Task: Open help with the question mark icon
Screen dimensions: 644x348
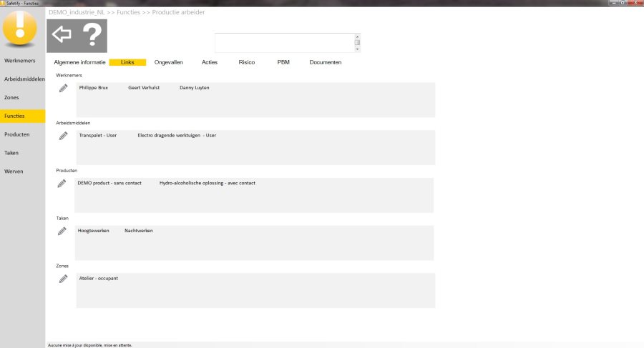Action: coord(92,35)
